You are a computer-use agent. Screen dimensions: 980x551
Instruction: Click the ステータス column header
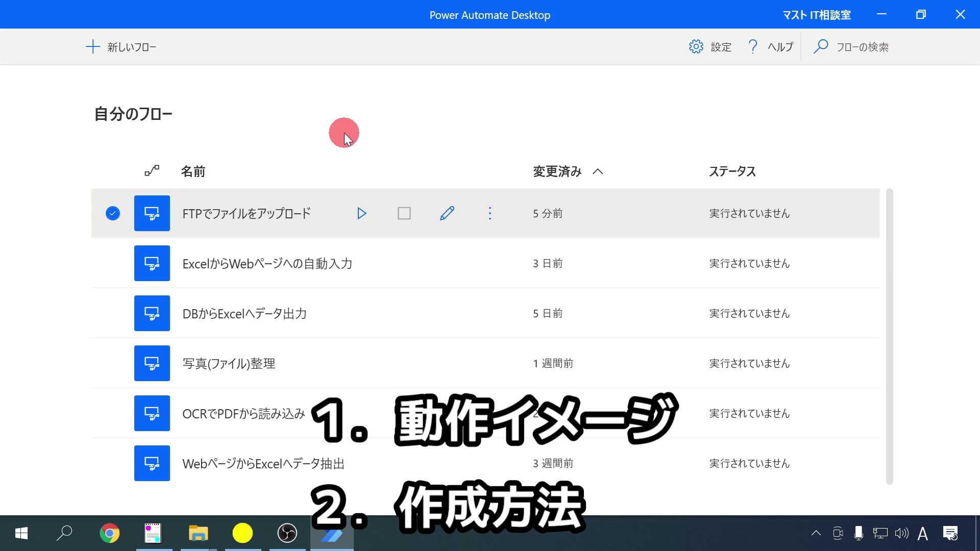(x=732, y=171)
